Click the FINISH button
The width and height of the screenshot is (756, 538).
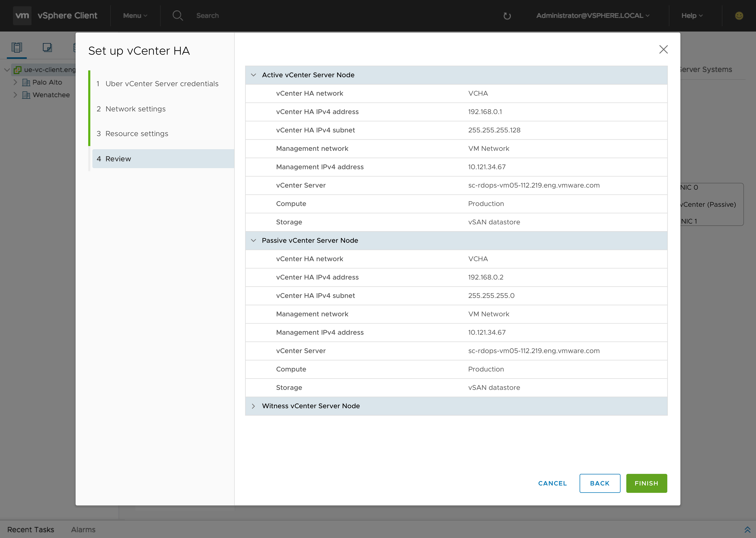(646, 483)
